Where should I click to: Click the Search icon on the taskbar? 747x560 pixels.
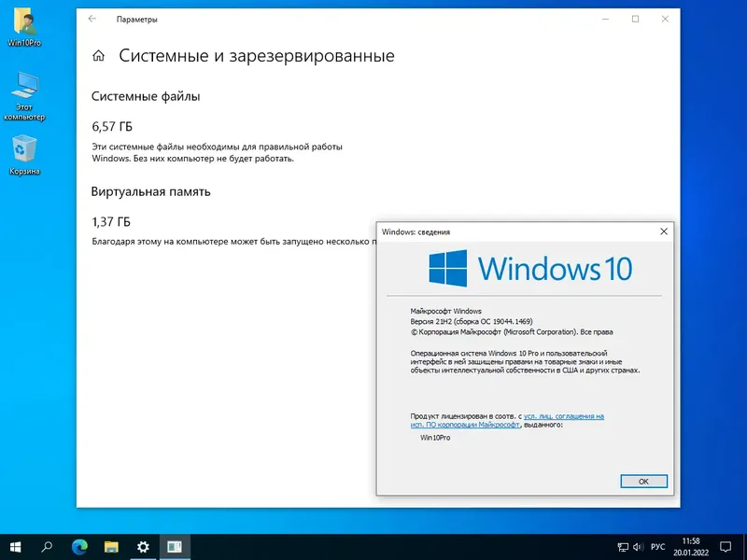(x=48, y=549)
